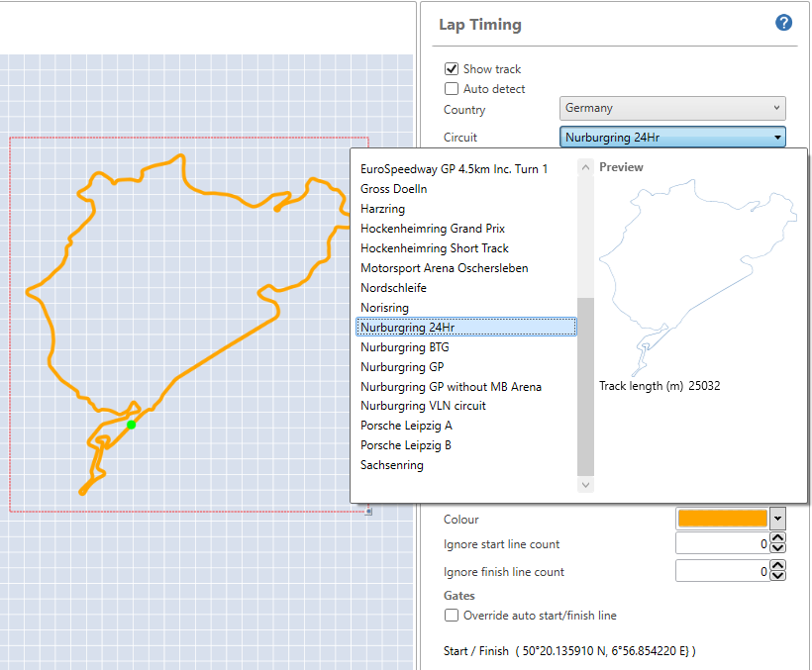Enable the Auto detect checkbox
Viewport: 812px width, 670px height.
coord(452,88)
